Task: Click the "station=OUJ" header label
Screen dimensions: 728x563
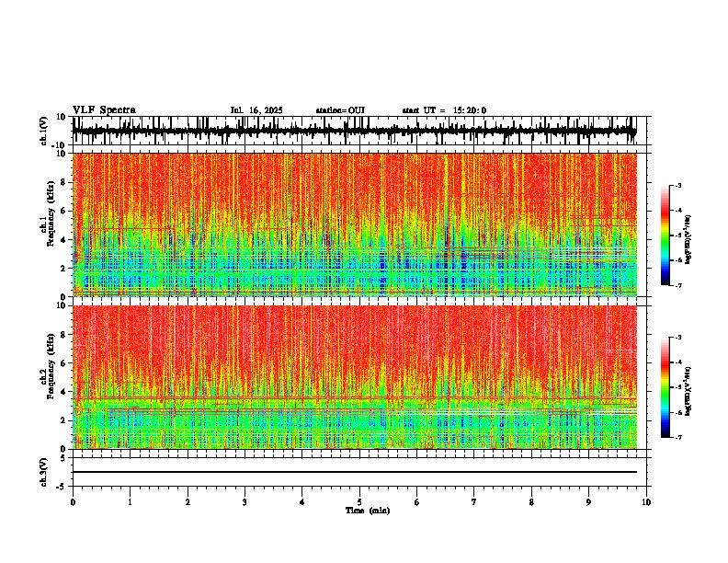Action: (340, 110)
